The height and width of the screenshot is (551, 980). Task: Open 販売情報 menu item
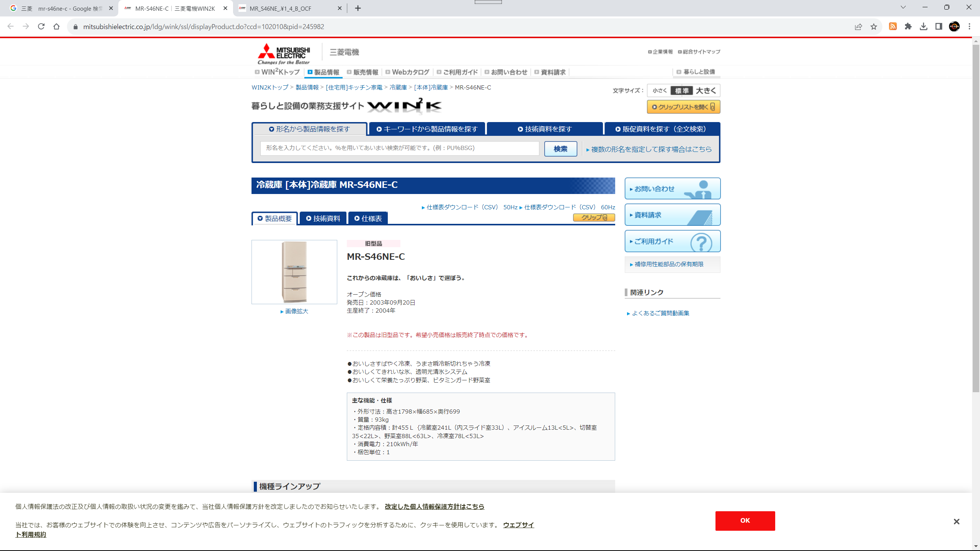pos(363,72)
